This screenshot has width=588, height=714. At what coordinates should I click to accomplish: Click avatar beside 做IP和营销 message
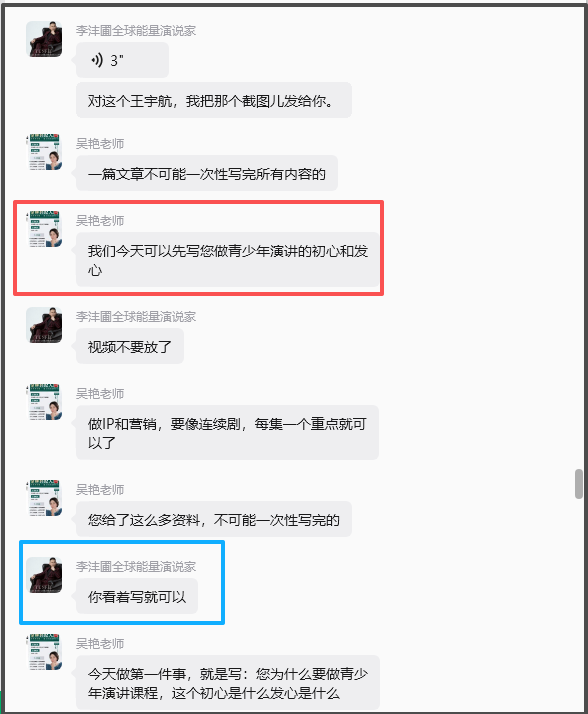44,402
